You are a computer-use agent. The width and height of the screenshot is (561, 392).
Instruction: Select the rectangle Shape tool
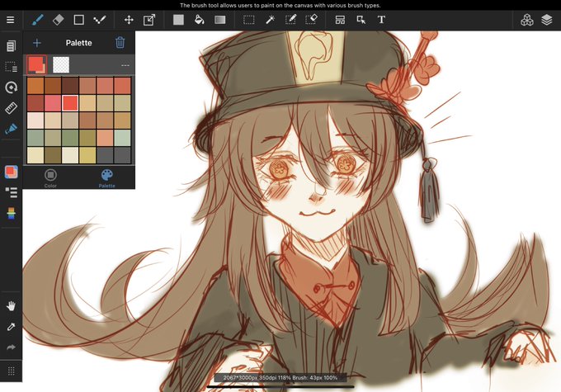coord(78,20)
